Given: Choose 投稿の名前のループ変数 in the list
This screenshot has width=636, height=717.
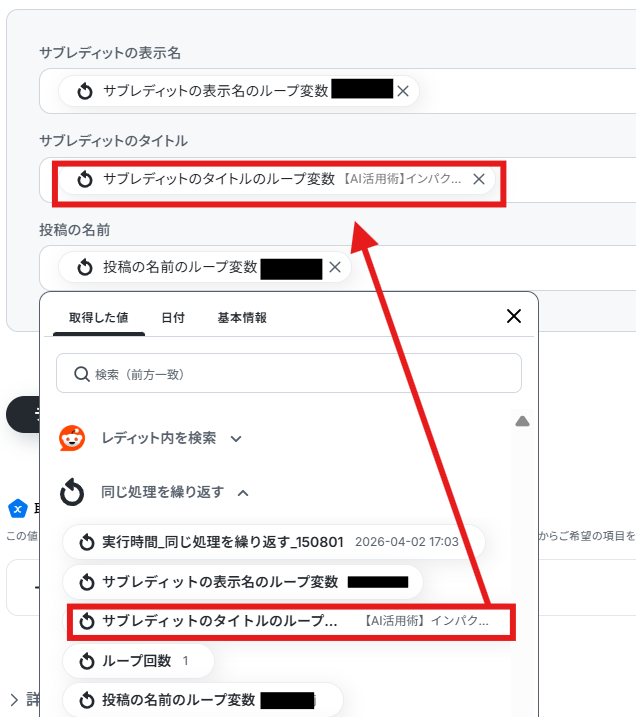Looking at the screenshot, I should 203,700.
